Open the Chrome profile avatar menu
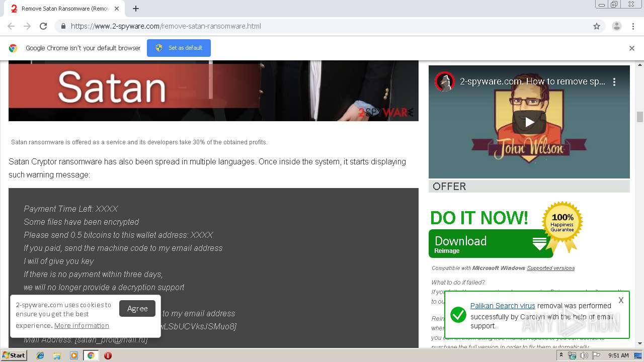The width and height of the screenshot is (644, 362). point(616,26)
